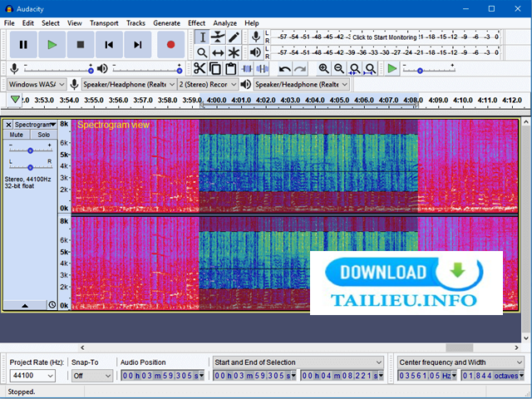Click track gain slider knob
The image size is (532, 399).
click(30, 150)
